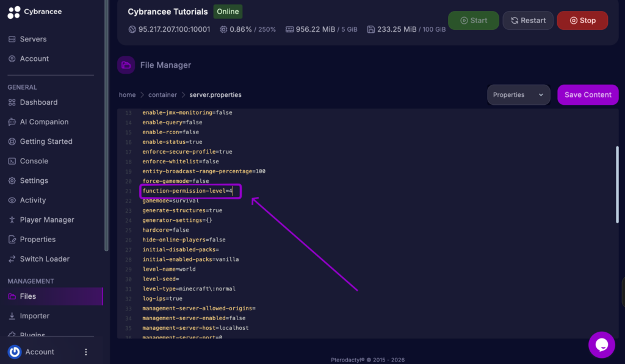Click the bottom Account label
This screenshot has height=364, width=625.
point(40,352)
